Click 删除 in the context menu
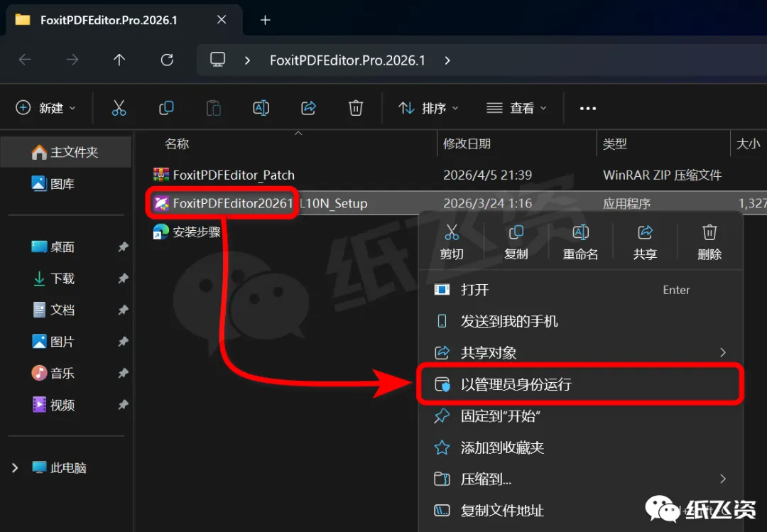767x532 pixels. [709, 242]
